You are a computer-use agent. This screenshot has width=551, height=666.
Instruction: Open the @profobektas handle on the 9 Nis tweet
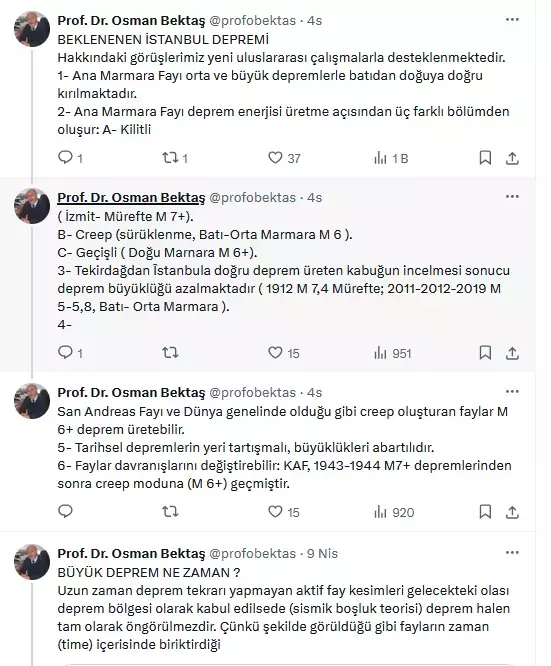coord(252,553)
